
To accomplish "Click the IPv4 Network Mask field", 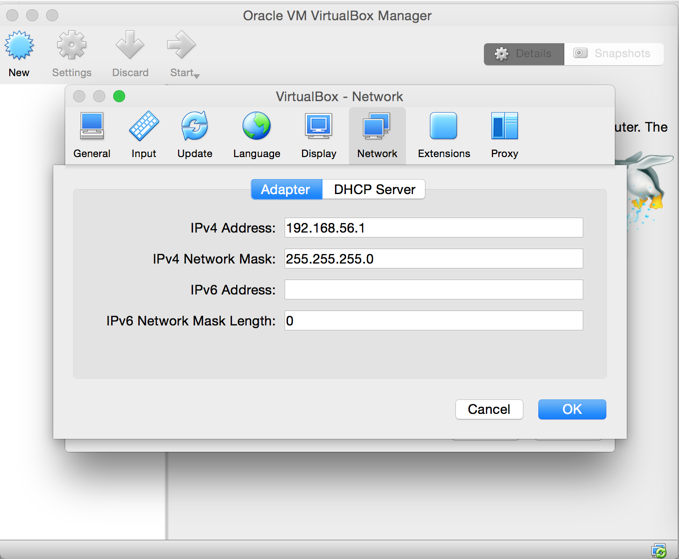I will point(433,259).
